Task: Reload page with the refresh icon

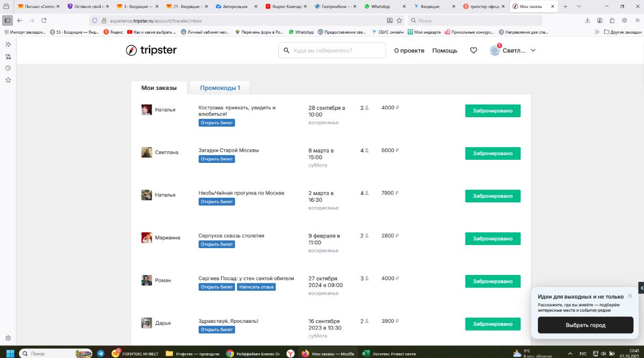Action: [44, 21]
